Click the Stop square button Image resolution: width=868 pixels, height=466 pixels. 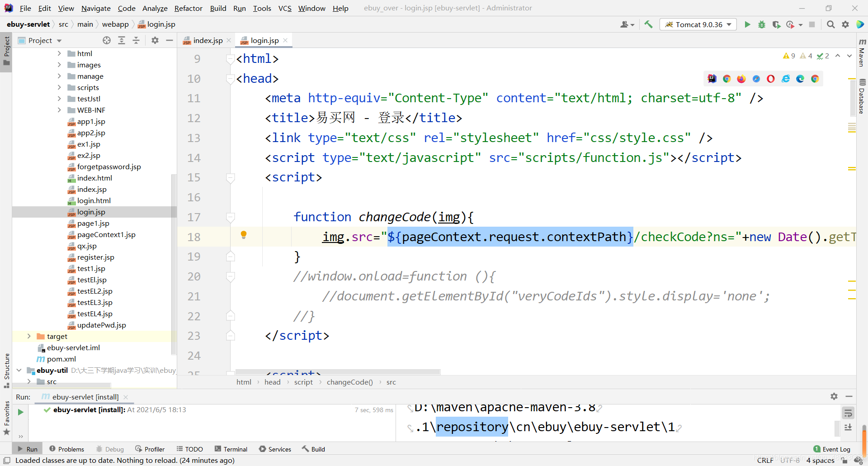coord(812,24)
